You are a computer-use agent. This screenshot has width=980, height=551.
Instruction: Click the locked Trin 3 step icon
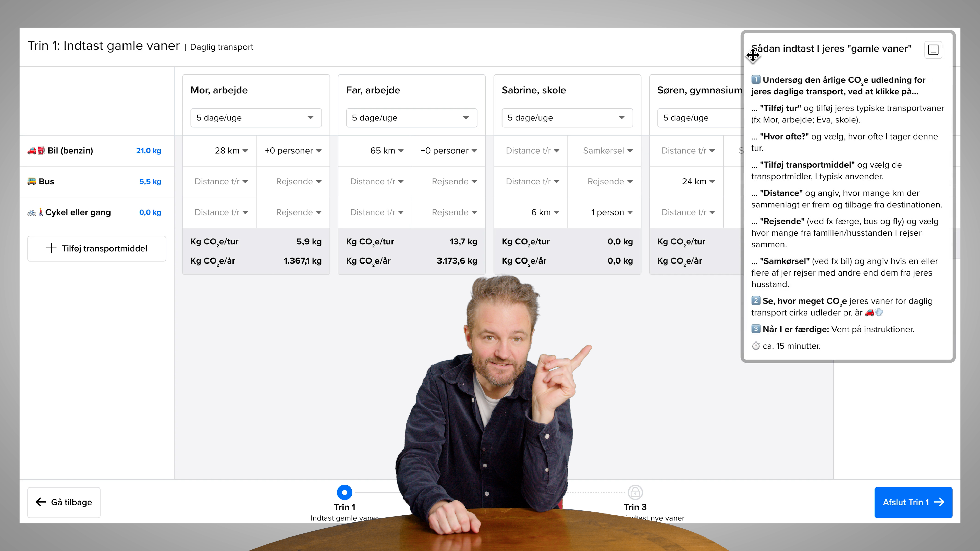pyautogui.click(x=635, y=492)
